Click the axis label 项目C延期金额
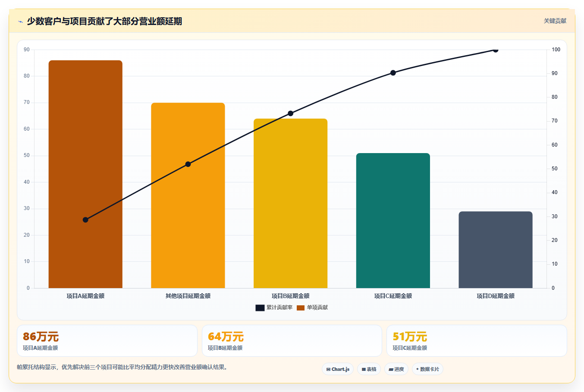 pos(393,296)
